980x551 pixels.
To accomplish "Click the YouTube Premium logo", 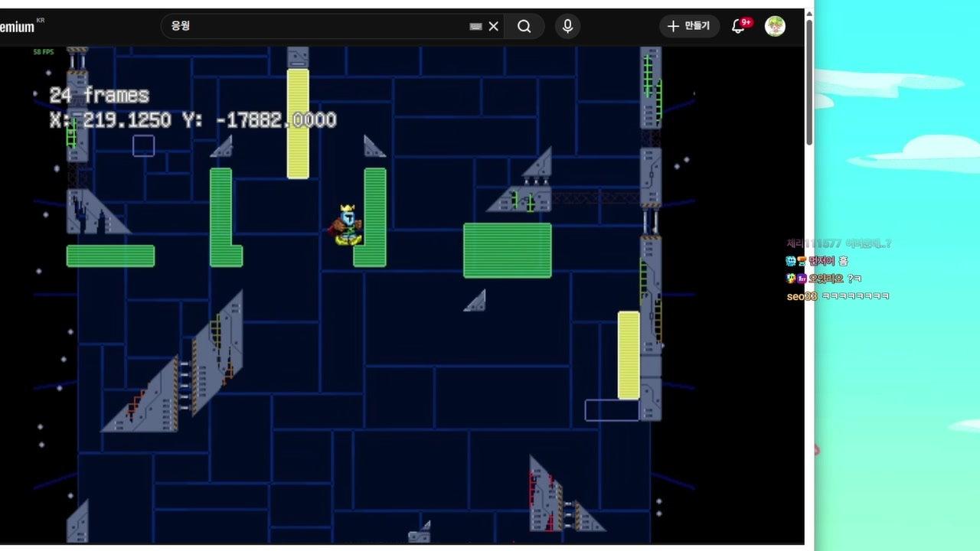I will point(18,27).
